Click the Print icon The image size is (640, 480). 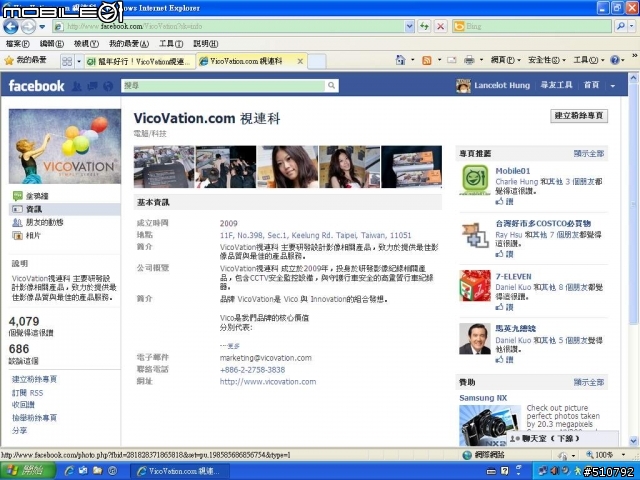[x=469, y=60]
